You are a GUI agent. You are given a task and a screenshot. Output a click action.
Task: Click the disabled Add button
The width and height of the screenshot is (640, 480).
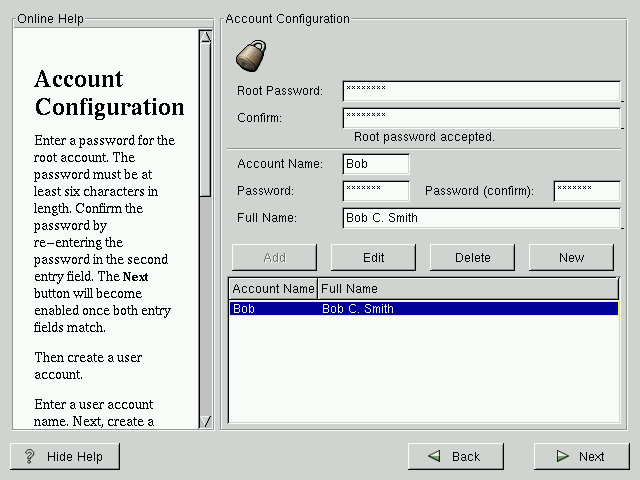274,257
